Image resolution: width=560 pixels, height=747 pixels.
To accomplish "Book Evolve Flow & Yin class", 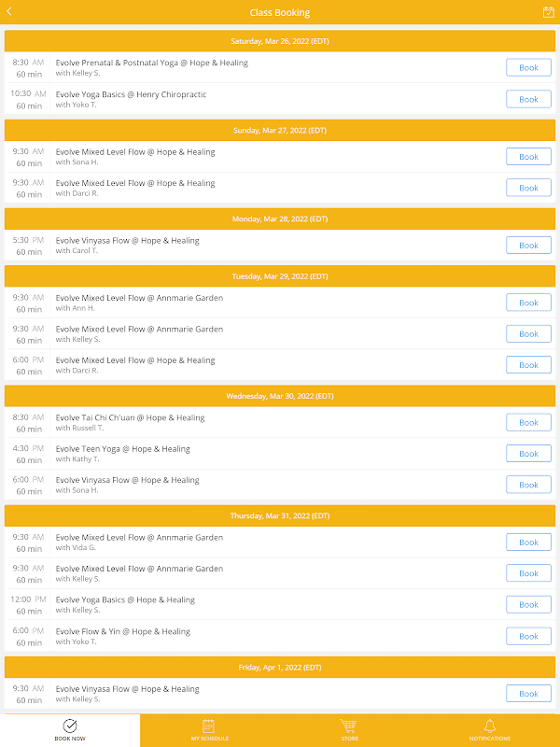I will click(x=528, y=636).
